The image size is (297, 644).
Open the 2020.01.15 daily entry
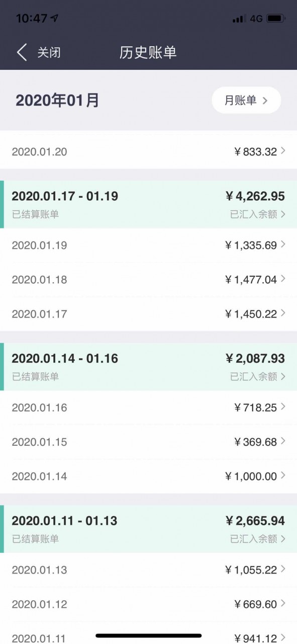(148, 442)
